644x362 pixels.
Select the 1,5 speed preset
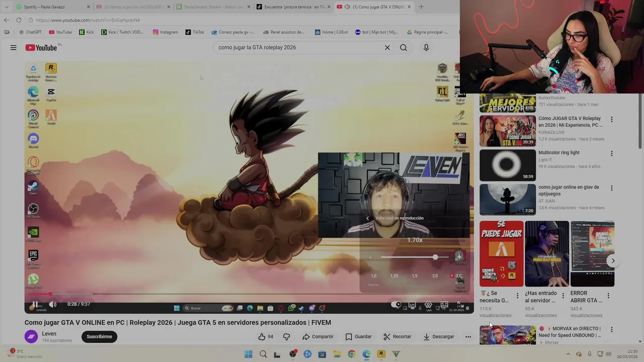[415, 276]
